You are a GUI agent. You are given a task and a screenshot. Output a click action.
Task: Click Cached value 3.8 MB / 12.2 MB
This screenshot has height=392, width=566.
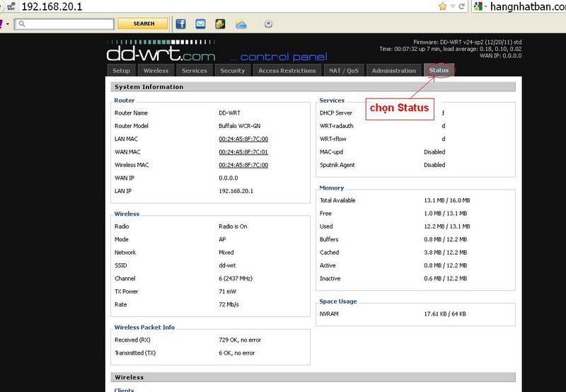pos(446,253)
